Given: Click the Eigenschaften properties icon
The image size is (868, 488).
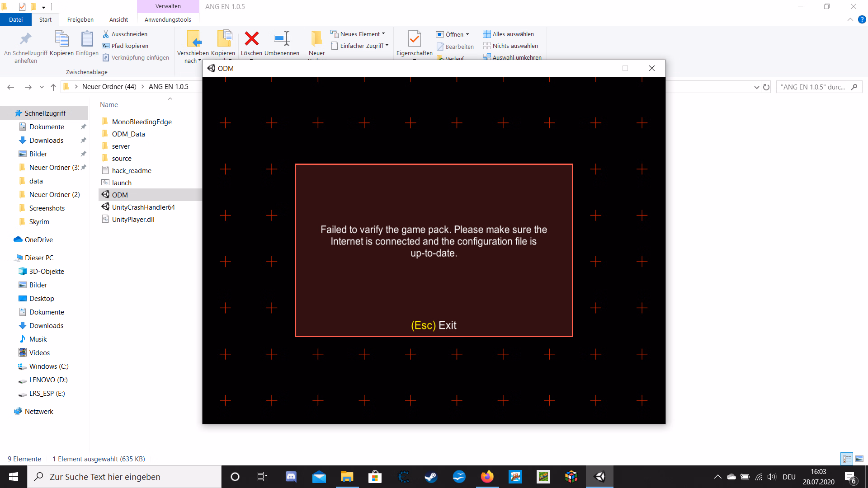Looking at the screenshot, I should (x=414, y=39).
